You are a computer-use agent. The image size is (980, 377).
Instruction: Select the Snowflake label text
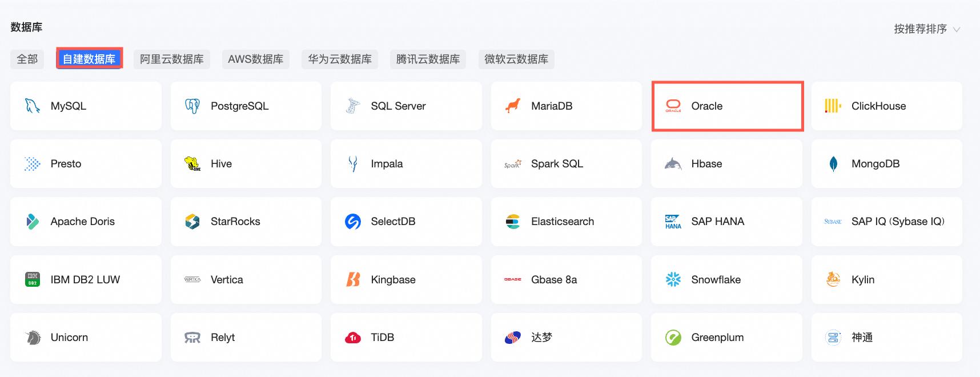[716, 279]
